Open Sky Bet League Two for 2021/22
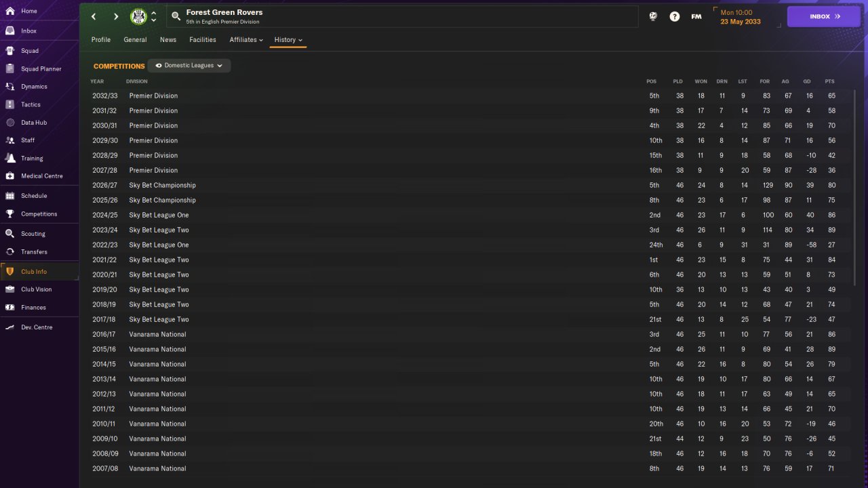This screenshot has width=868, height=488. 159,260
